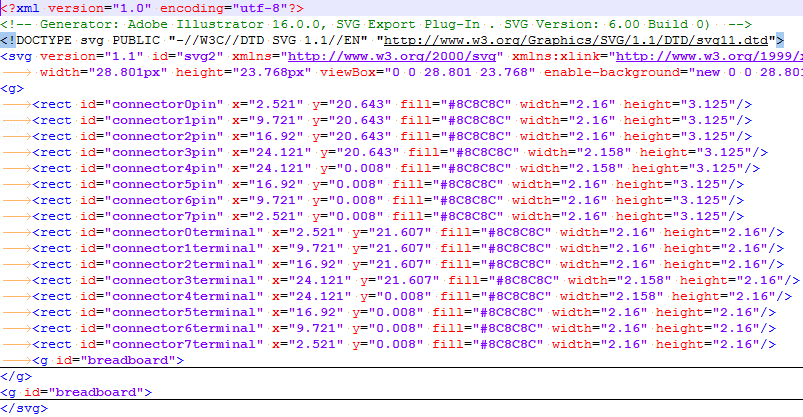This screenshot has width=803, height=417.
Task: Click the connector1pin id
Action: pos(152,120)
